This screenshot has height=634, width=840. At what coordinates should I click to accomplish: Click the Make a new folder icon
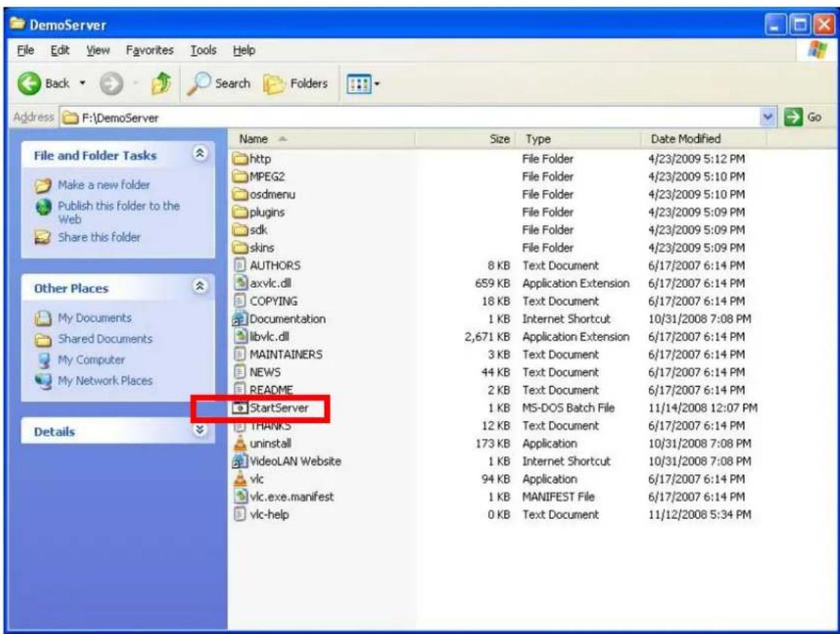click(x=43, y=185)
